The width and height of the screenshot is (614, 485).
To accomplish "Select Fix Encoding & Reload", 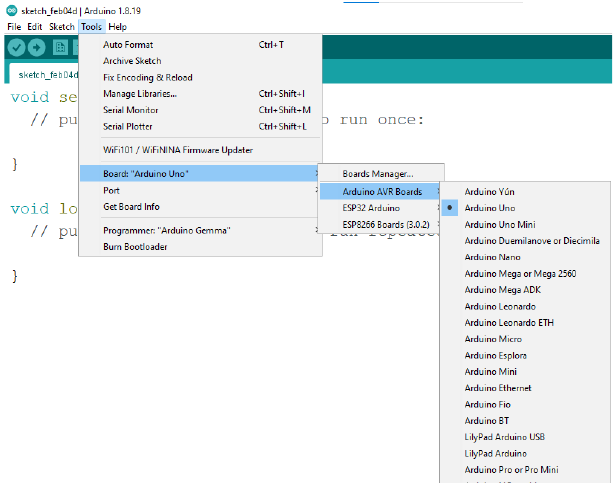I will point(200,78).
